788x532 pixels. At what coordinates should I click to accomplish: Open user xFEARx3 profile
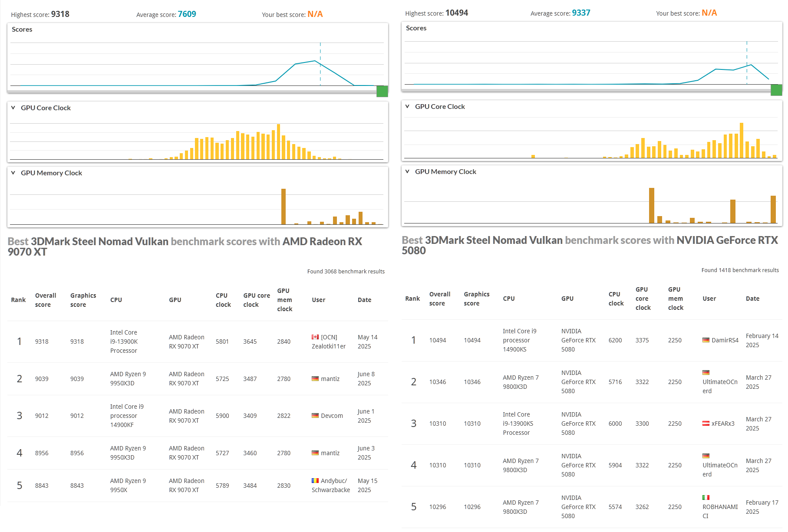(723, 424)
